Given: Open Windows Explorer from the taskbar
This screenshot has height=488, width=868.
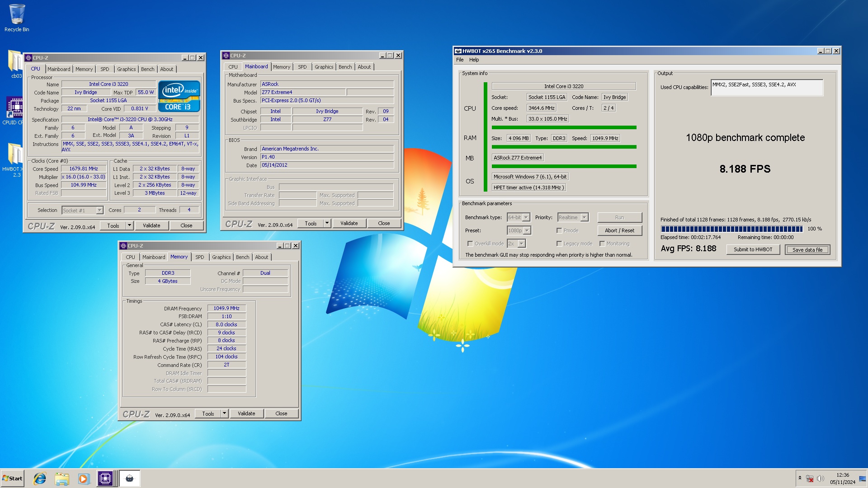Looking at the screenshot, I should tap(62, 479).
